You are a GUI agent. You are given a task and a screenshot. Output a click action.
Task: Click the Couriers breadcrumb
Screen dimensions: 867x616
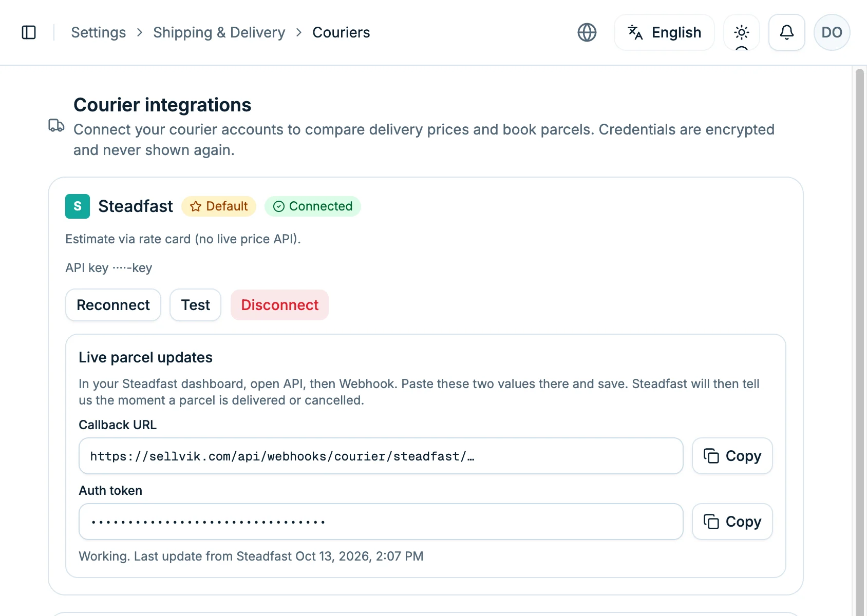(341, 32)
